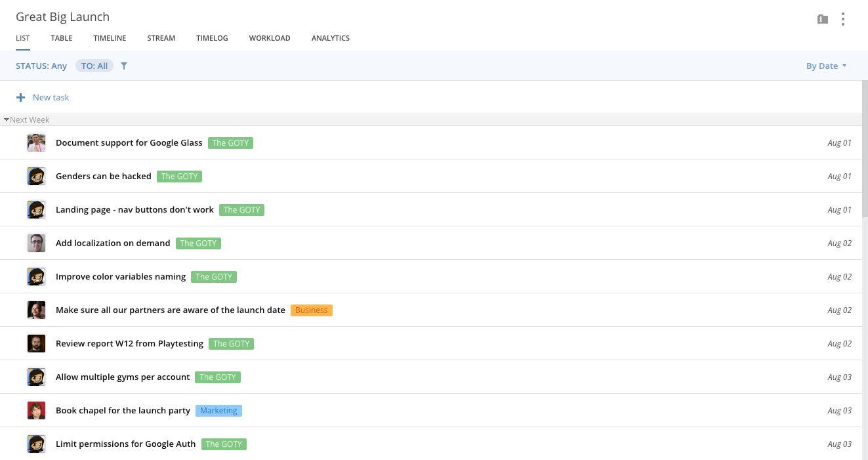Click assignee avatar for Limit permissions for Google Auth
The width and height of the screenshot is (868, 460).
pyautogui.click(x=36, y=444)
